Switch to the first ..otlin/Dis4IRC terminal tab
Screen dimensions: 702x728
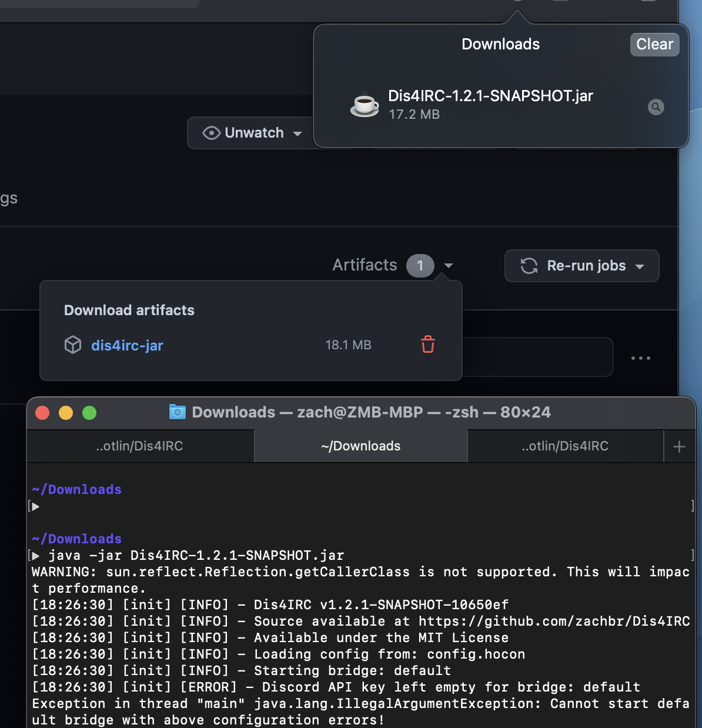140,446
